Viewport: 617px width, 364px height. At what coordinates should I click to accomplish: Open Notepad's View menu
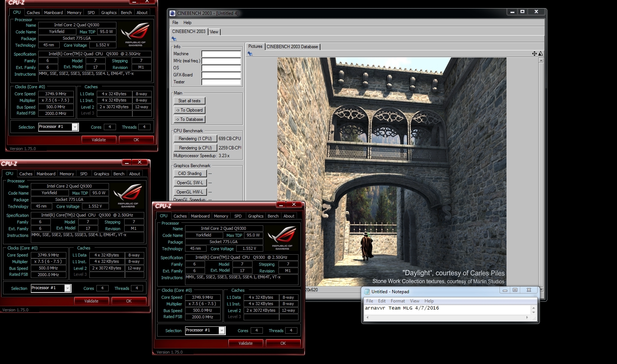click(x=415, y=301)
